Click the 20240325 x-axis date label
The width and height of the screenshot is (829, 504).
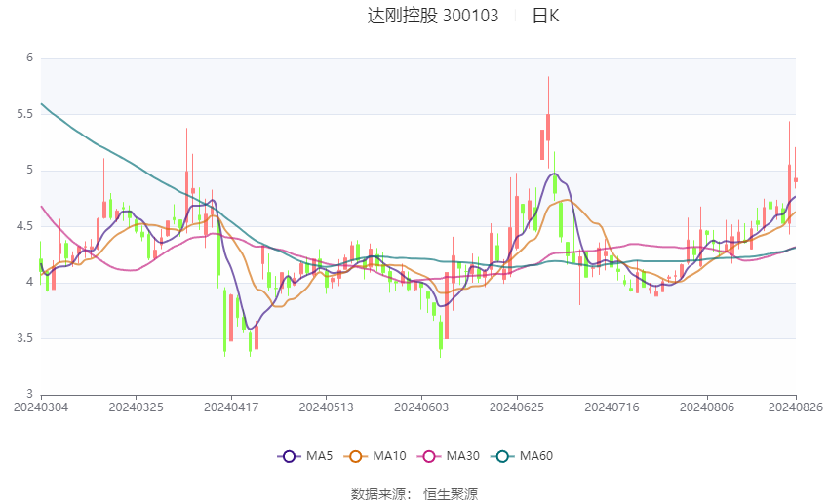coord(136,407)
